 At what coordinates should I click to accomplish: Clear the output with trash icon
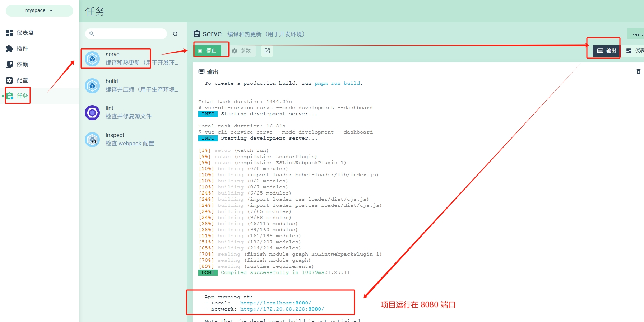click(x=638, y=71)
